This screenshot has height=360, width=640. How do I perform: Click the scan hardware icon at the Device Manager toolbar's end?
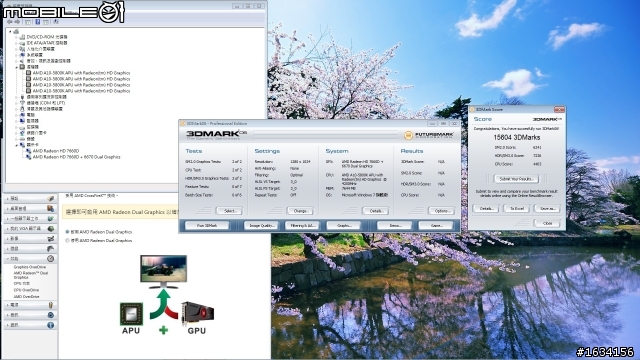(56, 22)
